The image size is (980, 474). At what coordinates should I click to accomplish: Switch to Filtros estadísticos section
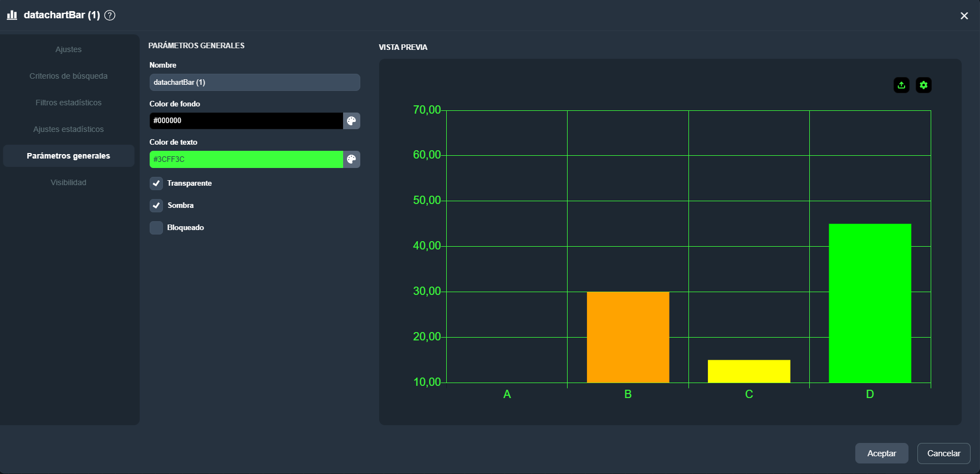pyautogui.click(x=69, y=103)
